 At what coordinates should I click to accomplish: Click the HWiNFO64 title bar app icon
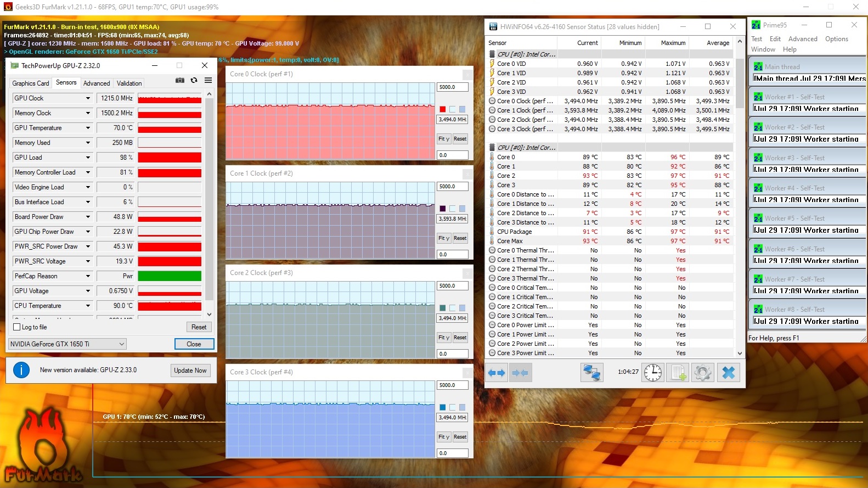click(x=493, y=26)
